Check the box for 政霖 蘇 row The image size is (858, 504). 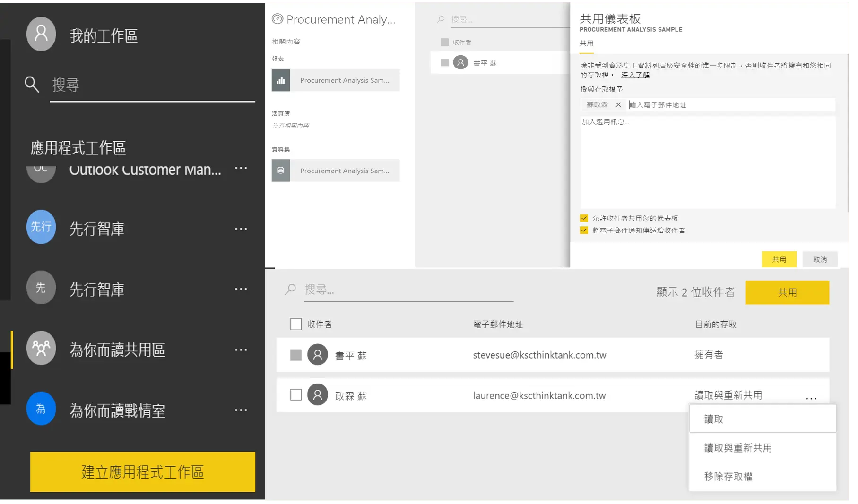(x=296, y=395)
